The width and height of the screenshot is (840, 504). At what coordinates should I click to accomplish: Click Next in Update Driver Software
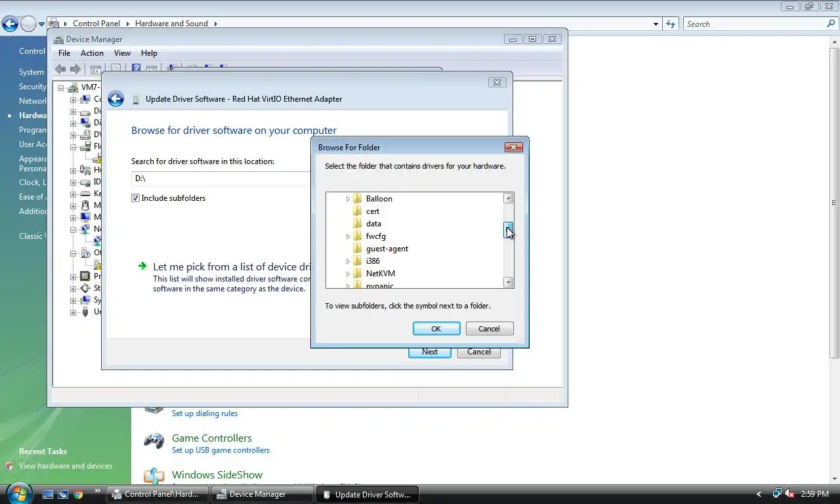(430, 352)
